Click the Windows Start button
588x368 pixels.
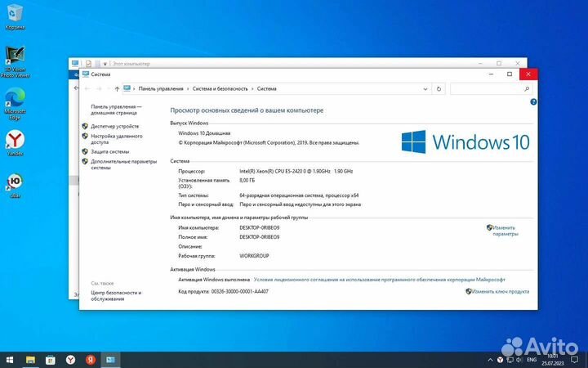click(10, 359)
